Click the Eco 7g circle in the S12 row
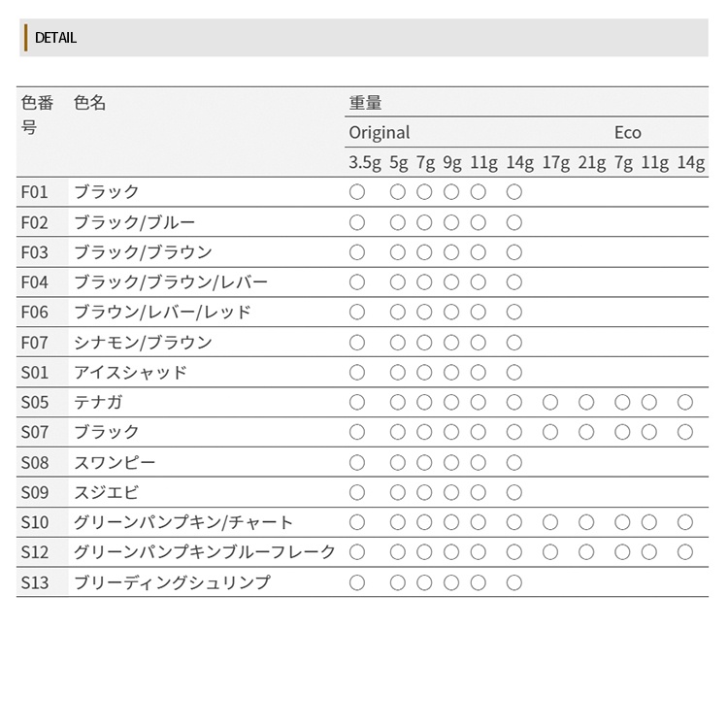This screenshot has width=728, height=728. click(x=622, y=552)
